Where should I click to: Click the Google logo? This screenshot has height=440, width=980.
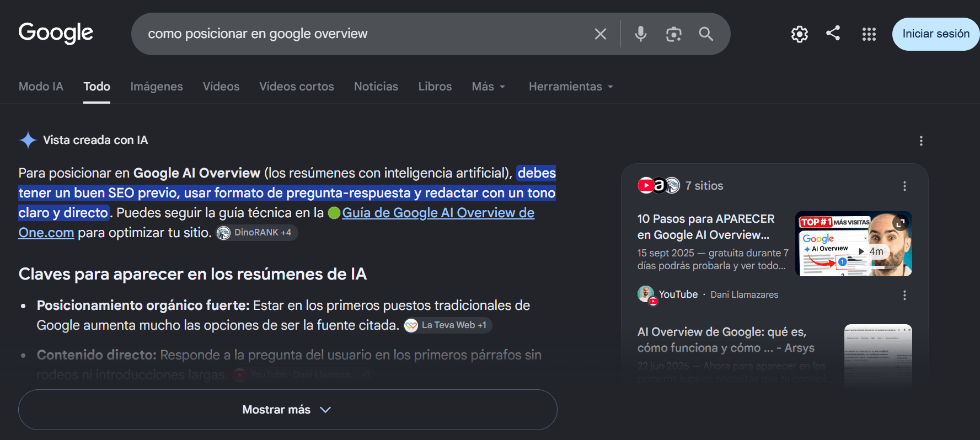(x=56, y=33)
